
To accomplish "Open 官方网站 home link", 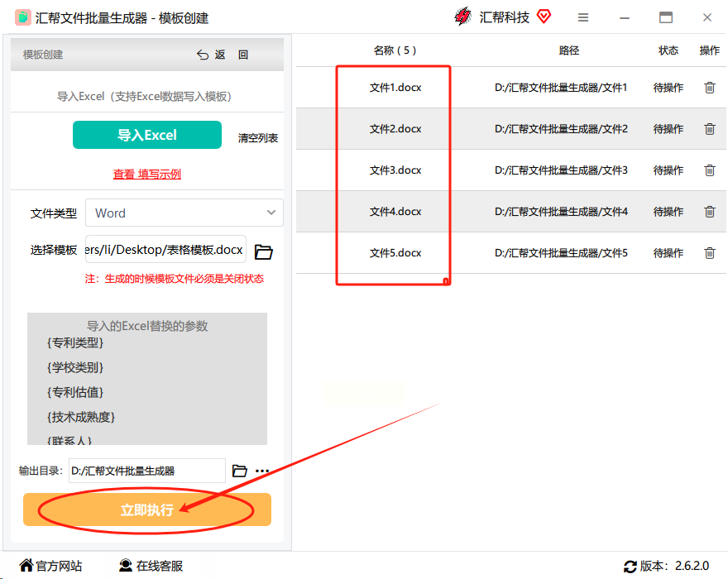I will tap(50, 566).
